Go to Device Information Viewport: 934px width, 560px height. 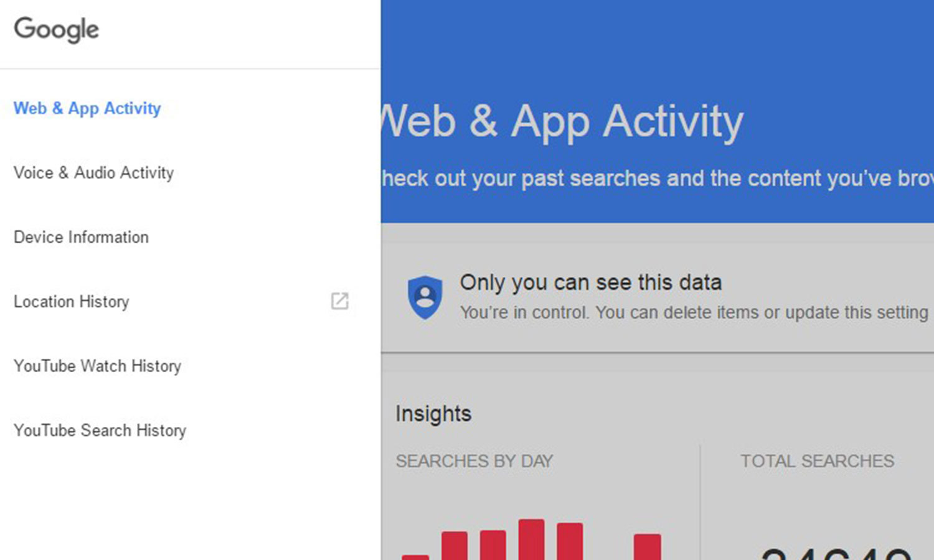click(x=81, y=237)
